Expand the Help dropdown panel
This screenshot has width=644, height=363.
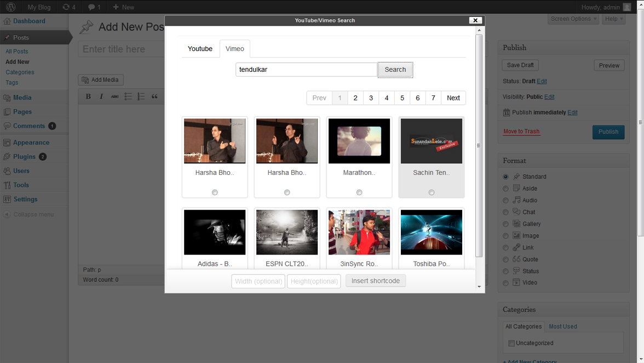(613, 19)
